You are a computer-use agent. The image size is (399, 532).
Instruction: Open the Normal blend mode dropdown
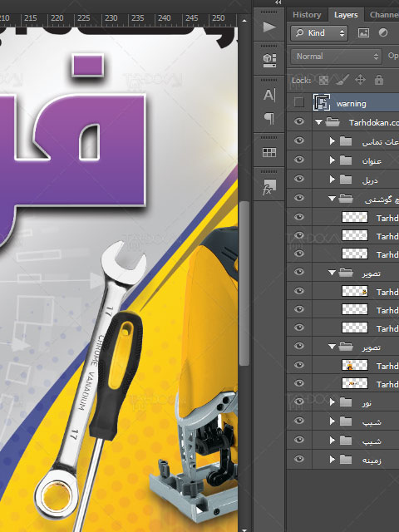336,57
